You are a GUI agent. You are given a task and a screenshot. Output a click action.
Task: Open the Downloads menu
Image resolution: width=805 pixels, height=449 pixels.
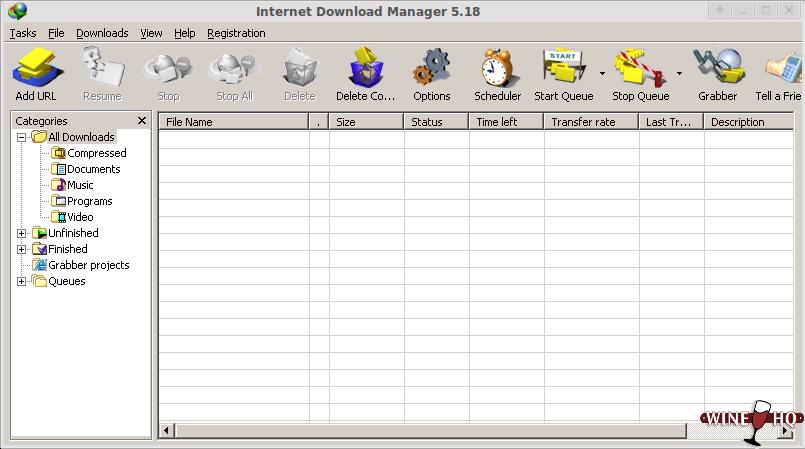click(102, 33)
